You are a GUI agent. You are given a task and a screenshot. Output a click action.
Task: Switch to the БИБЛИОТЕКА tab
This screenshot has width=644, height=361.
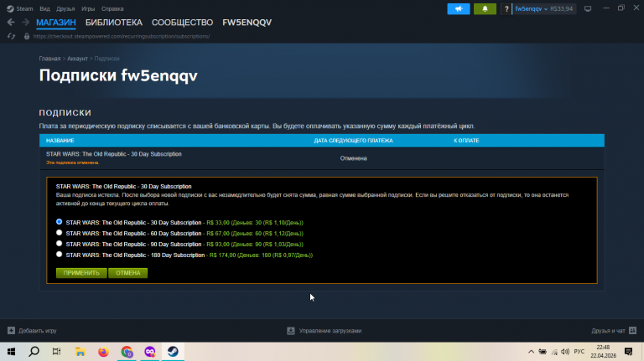[114, 23]
